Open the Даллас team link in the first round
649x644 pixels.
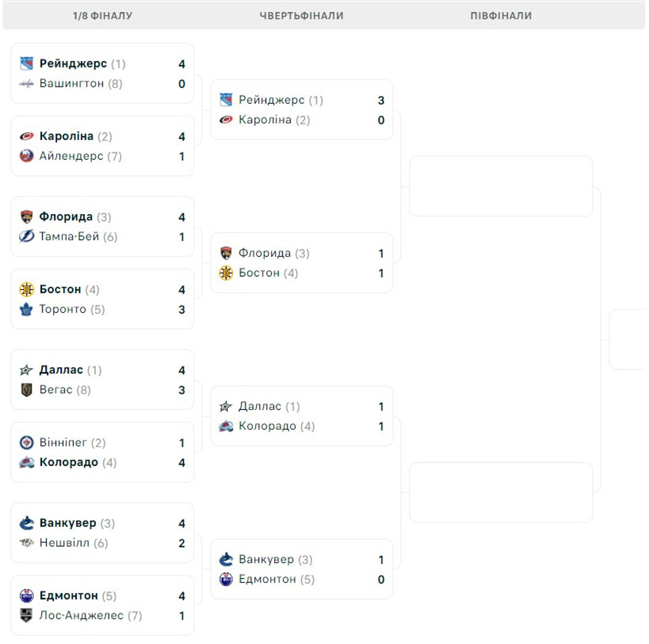pyautogui.click(x=61, y=370)
